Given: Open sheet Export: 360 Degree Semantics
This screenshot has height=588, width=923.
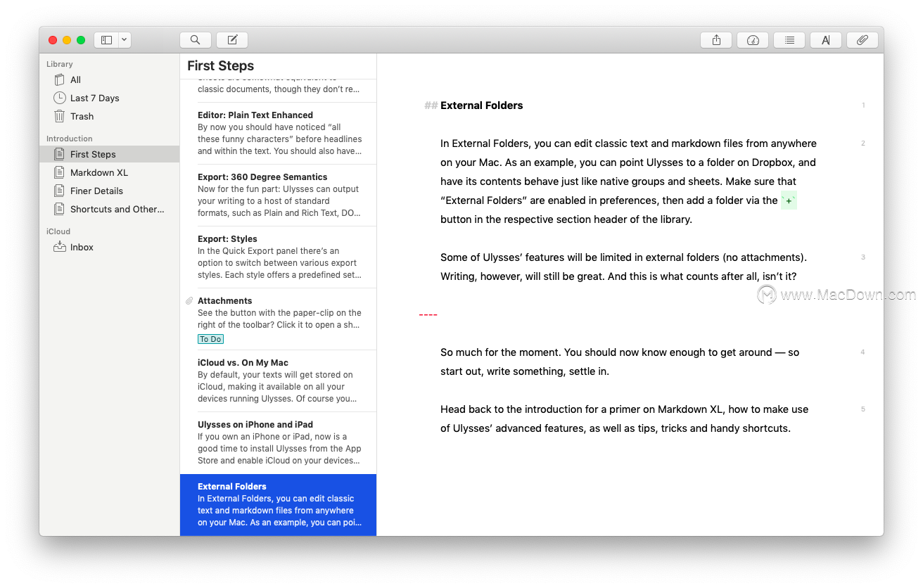Looking at the screenshot, I should [x=278, y=195].
